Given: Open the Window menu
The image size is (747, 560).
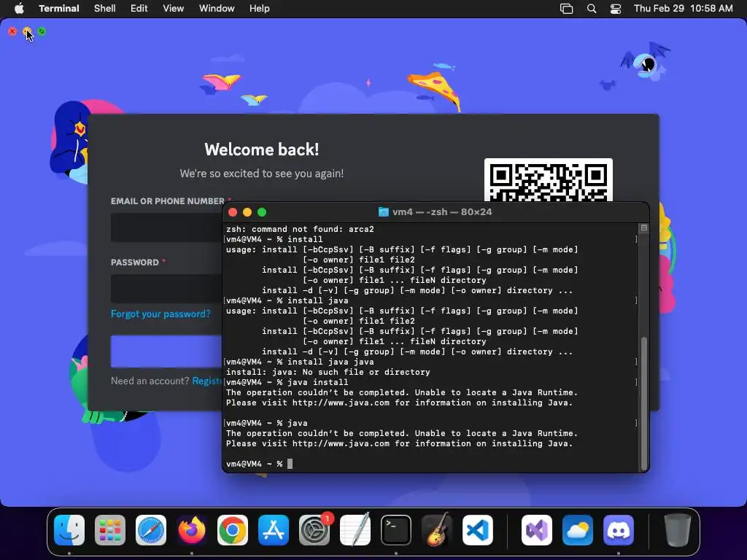Looking at the screenshot, I should tap(217, 9).
